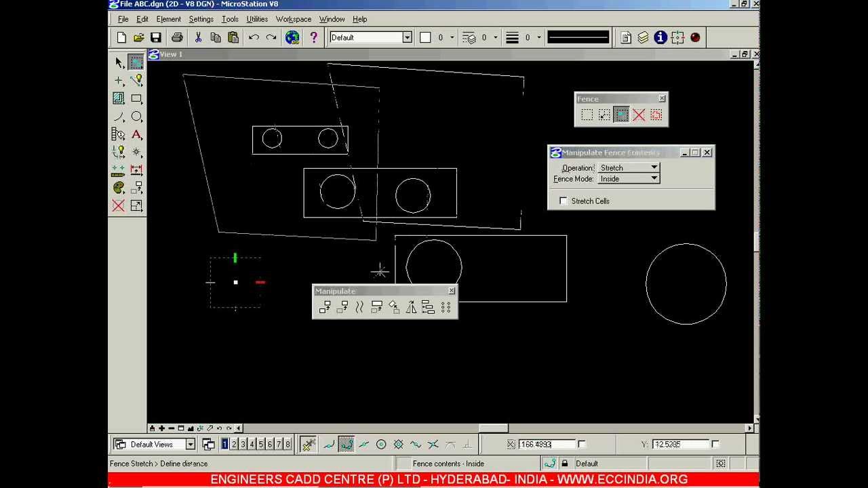Screen dimensions: 868x488
Task: Open the Default Views dropdown
Action: [154, 444]
